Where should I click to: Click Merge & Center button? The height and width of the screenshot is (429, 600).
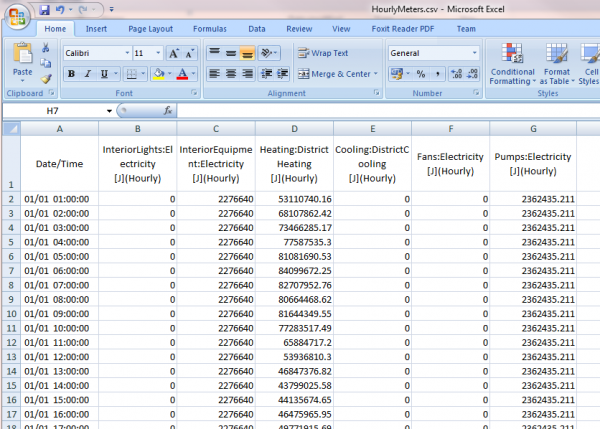coord(334,74)
